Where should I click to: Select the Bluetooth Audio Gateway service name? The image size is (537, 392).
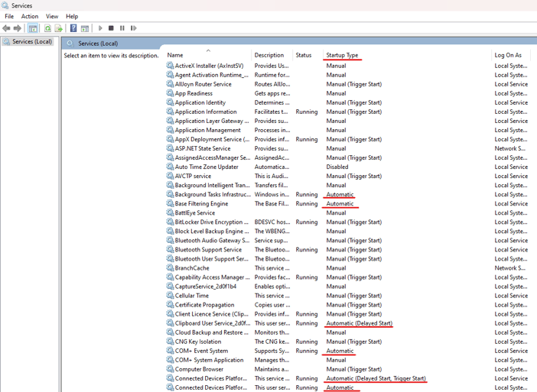point(212,241)
